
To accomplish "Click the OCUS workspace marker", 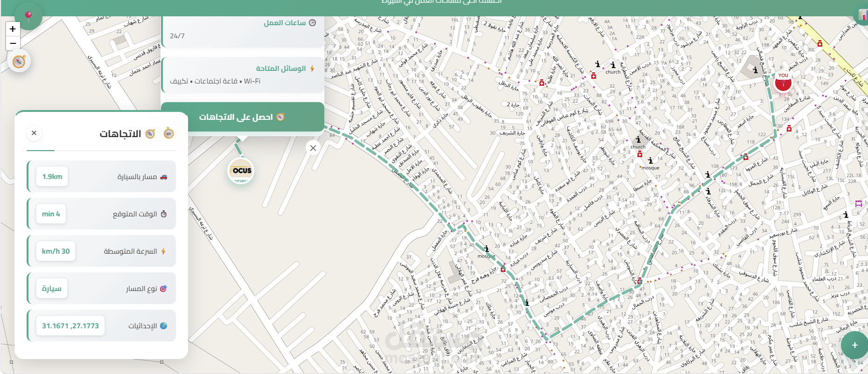I will 241,171.
